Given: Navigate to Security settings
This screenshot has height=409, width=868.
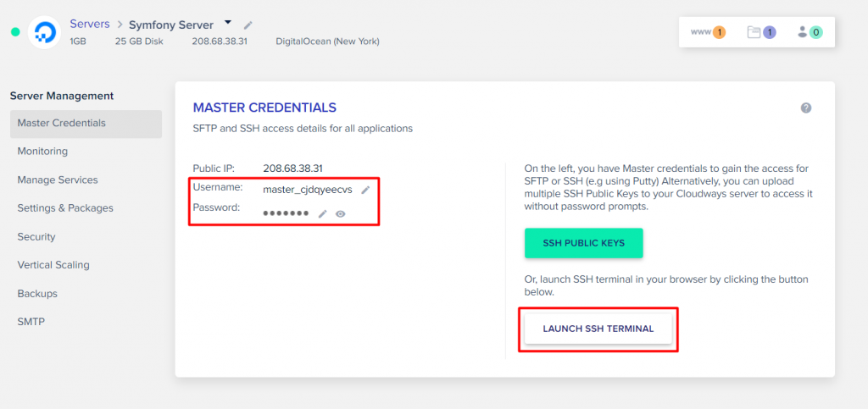Looking at the screenshot, I should [x=36, y=237].
